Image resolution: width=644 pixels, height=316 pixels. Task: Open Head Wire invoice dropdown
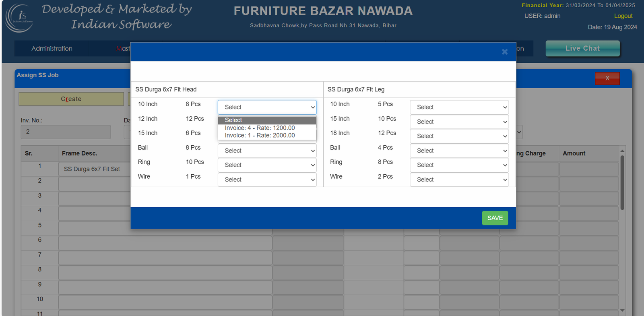click(267, 180)
